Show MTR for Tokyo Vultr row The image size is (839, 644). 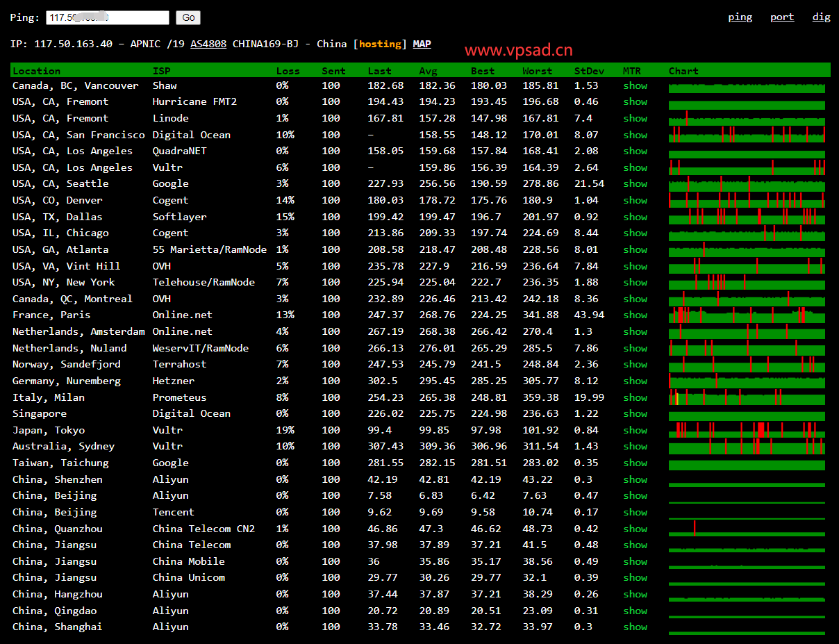click(635, 430)
